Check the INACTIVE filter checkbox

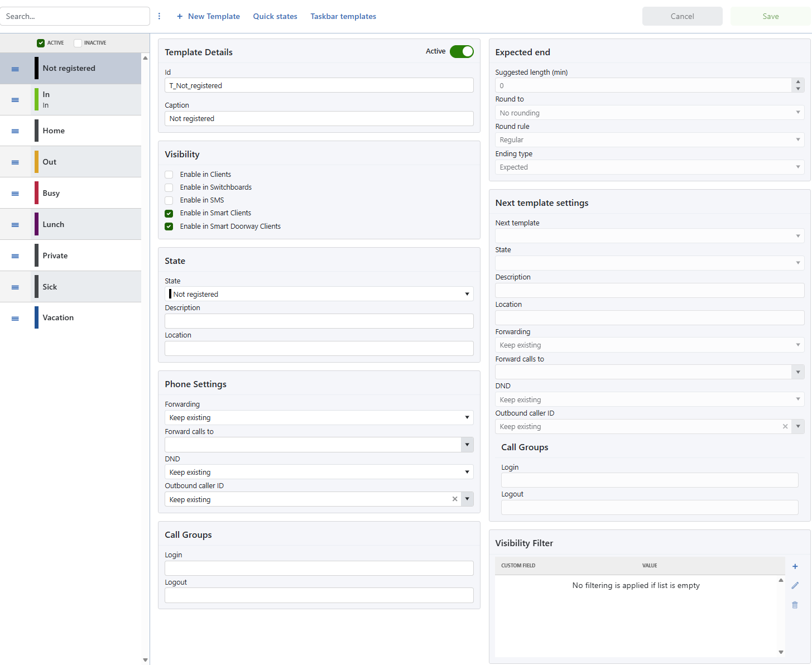78,43
